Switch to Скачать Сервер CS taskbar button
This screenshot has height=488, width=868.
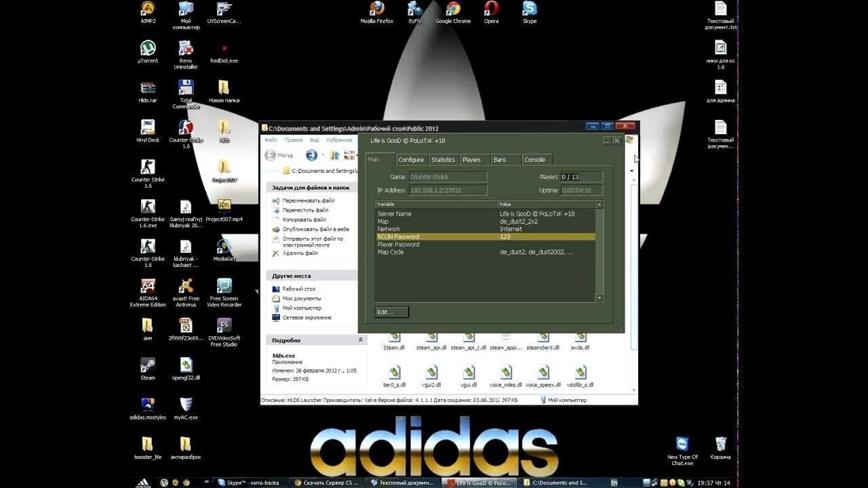point(328,483)
